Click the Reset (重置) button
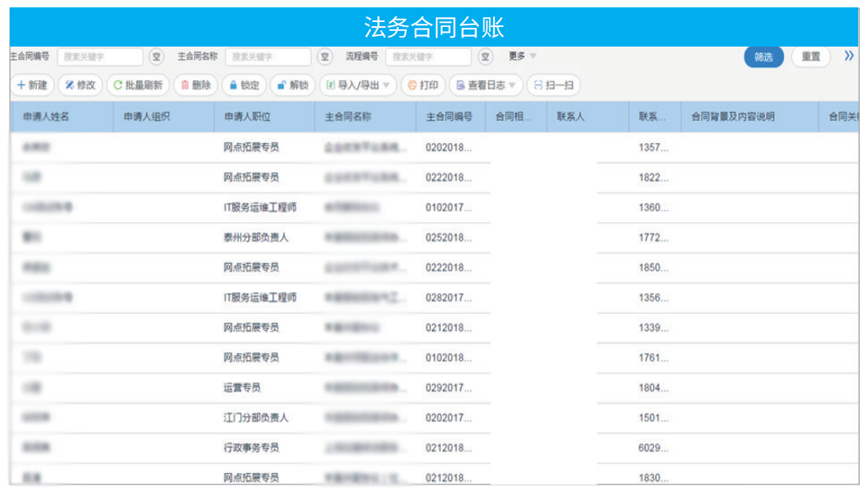The height and width of the screenshot is (496, 868). [x=810, y=57]
